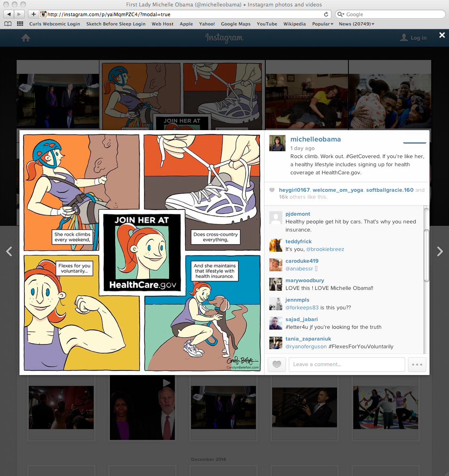Viewport: 449px width, 476px height.
Task: Click tania_zaparaniuk comment avatar
Action: point(276,343)
